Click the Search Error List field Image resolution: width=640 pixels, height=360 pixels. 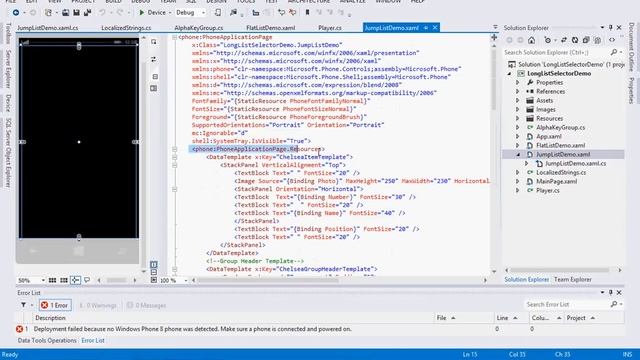click(x=567, y=304)
